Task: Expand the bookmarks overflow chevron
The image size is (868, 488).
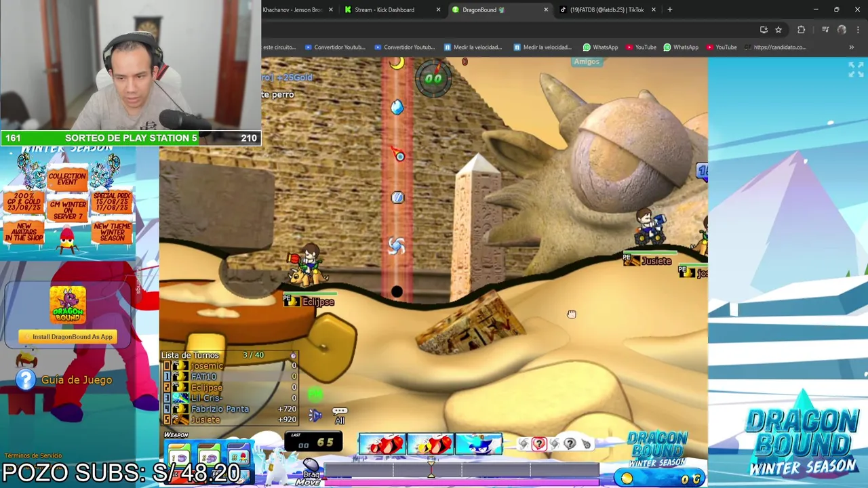Action: 851,47
